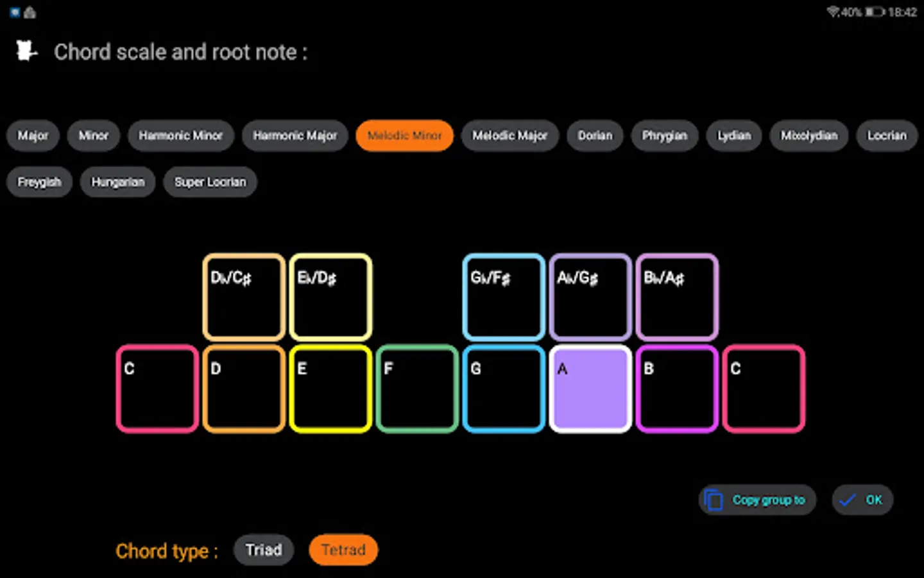
Task: Pick the Melodic Major scale
Action: click(510, 136)
